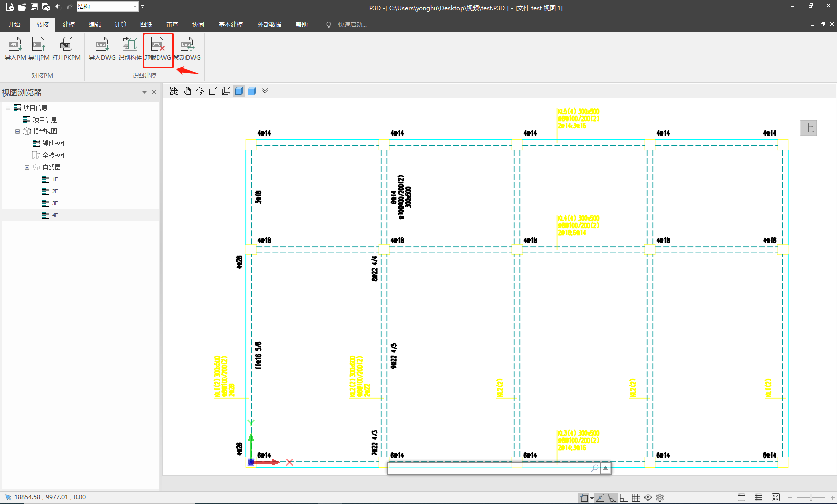Image resolution: width=837 pixels, height=504 pixels.
Task: Click the command search input field
Action: pos(489,468)
